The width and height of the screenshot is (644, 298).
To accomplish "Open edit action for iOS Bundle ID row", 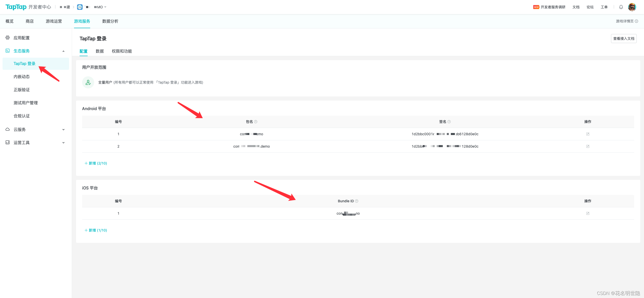I will 588,213.
